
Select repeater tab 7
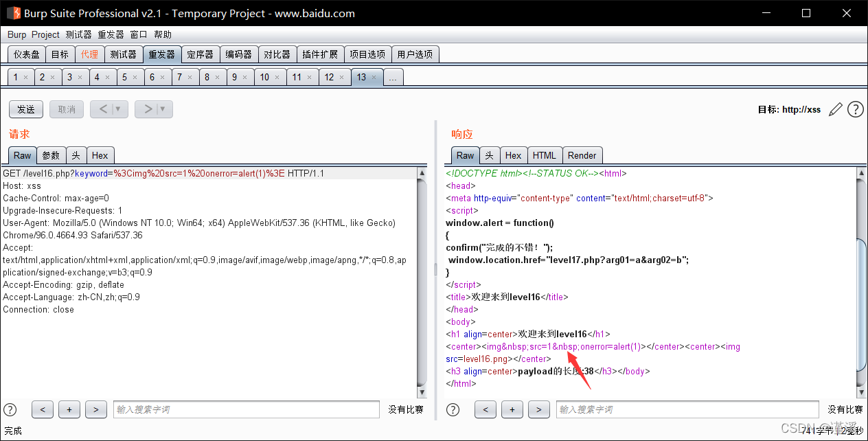click(184, 77)
